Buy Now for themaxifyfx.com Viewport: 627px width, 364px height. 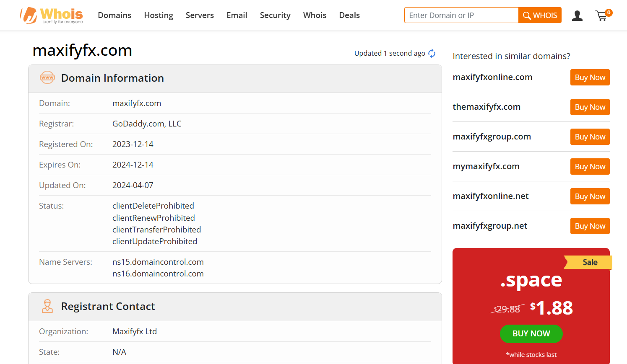[590, 107]
